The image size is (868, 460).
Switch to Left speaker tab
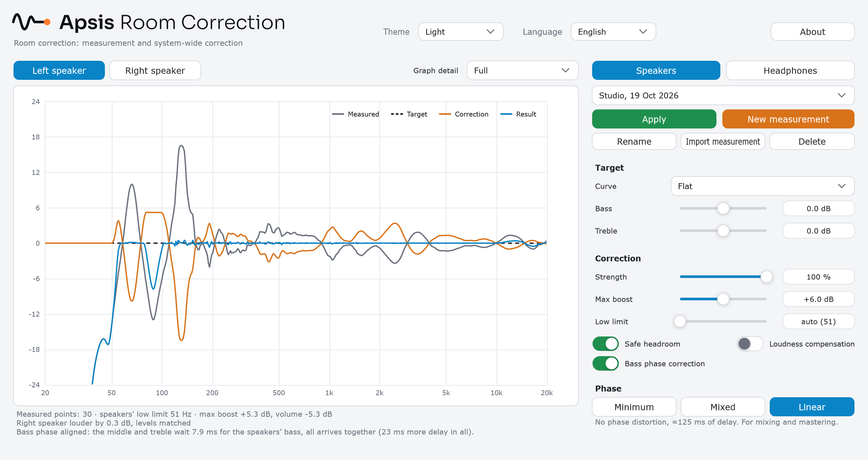[59, 70]
